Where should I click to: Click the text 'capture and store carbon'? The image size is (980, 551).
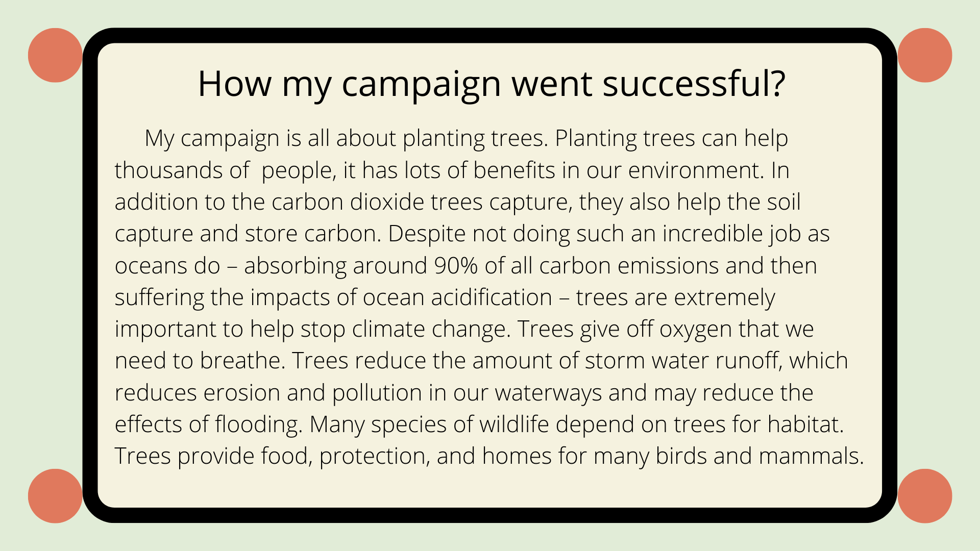click(x=248, y=234)
